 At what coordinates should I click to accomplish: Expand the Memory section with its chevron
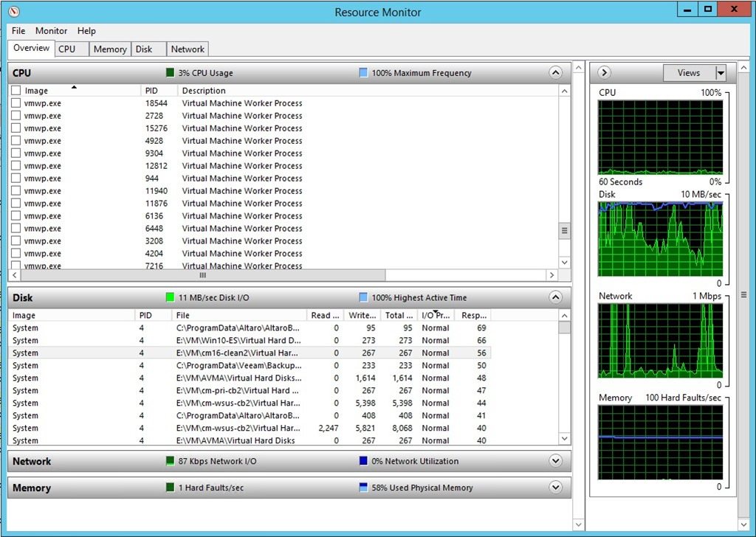[555, 488]
